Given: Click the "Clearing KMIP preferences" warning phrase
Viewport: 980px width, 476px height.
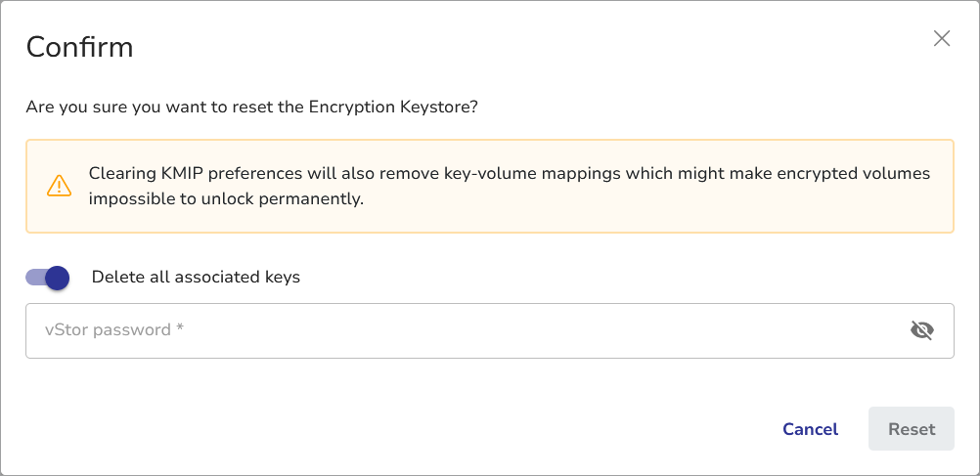Looking at the screenshot, I should (x=192, y=174).
